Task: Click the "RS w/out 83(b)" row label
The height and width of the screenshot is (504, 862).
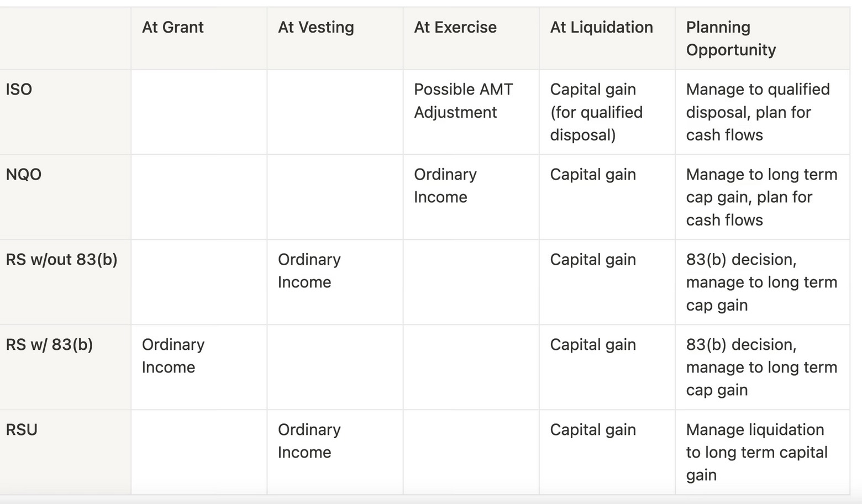Action: (x=61, y=260)
